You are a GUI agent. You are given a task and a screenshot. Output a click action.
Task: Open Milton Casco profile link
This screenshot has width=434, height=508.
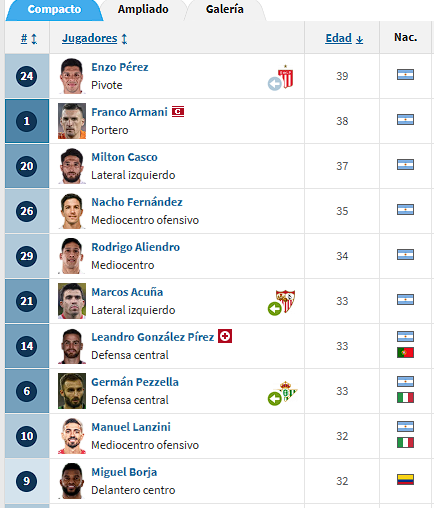click(124, 157)
